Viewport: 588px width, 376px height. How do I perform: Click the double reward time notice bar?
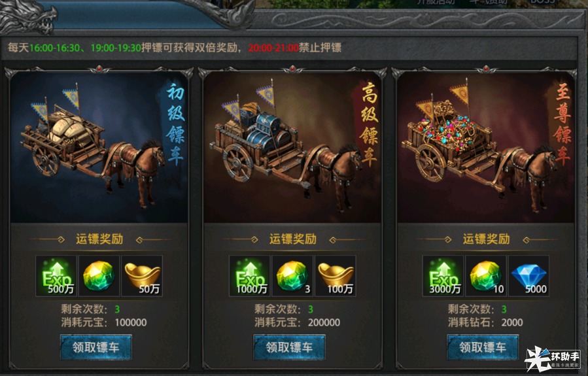click(288, 48)
